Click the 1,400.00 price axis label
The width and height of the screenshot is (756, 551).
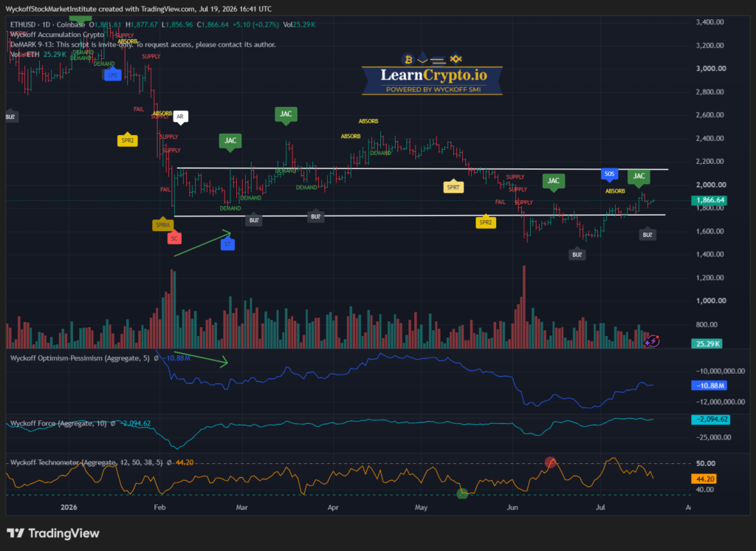click(x=709, y=254)
